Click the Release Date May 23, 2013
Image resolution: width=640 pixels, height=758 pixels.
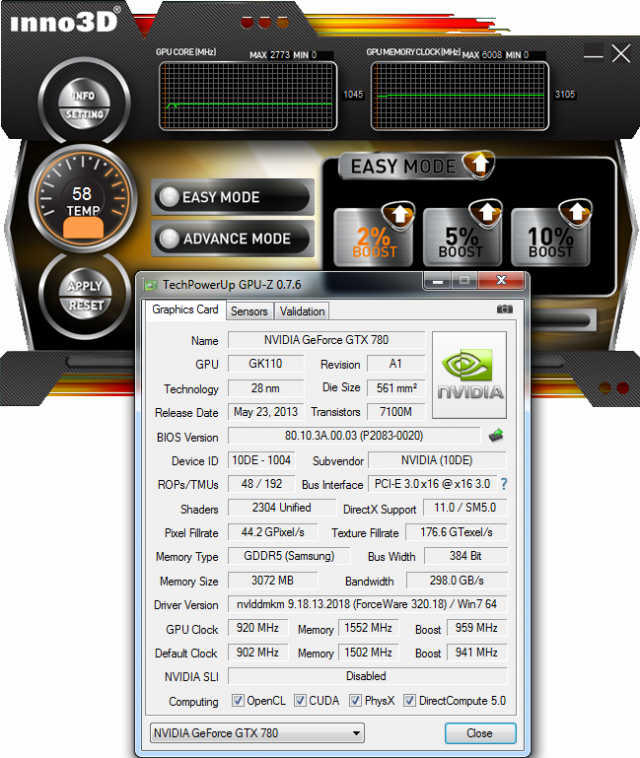(x=265, y=412)
